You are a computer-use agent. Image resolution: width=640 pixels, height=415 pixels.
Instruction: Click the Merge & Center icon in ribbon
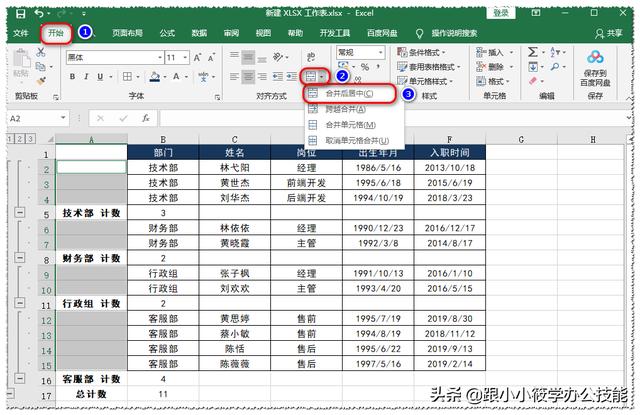coord(311,76)
